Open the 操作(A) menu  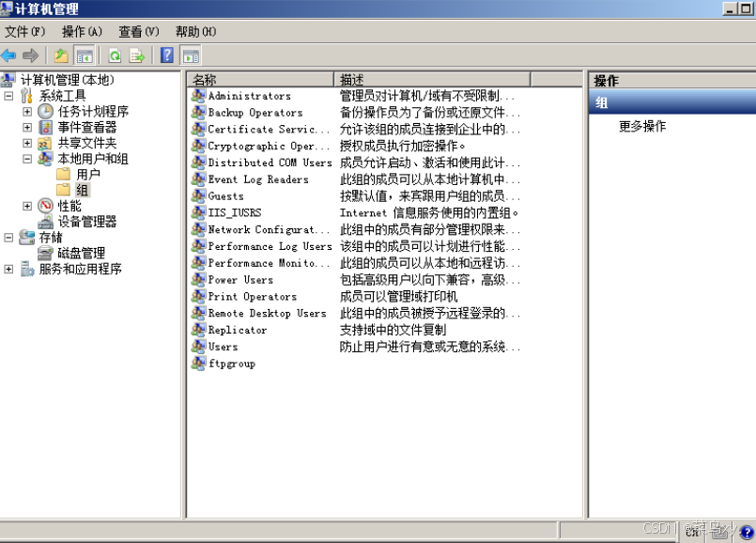(82, 31)
